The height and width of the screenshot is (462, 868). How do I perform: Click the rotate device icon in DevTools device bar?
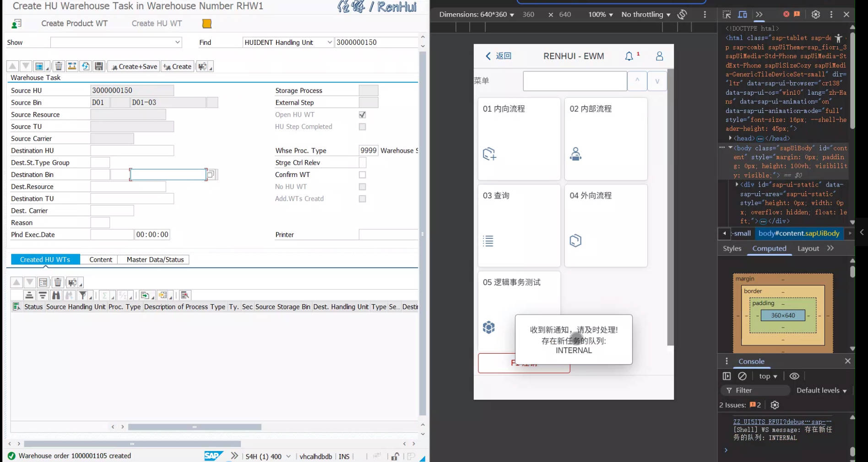click(682, 15)
